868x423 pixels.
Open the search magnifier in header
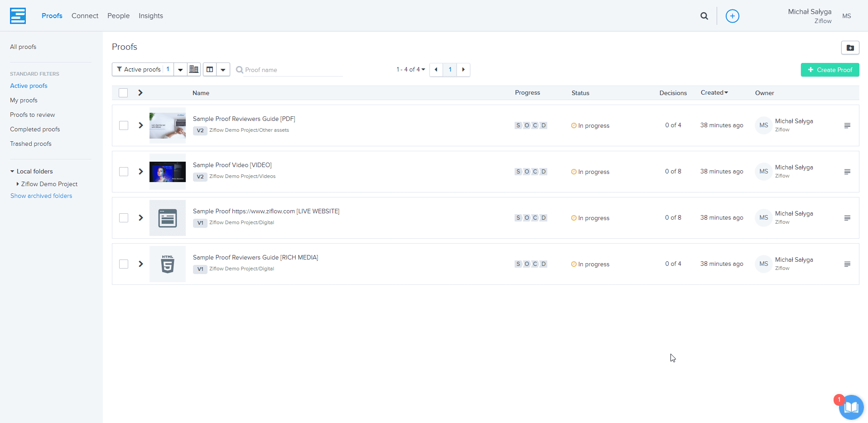704,16
